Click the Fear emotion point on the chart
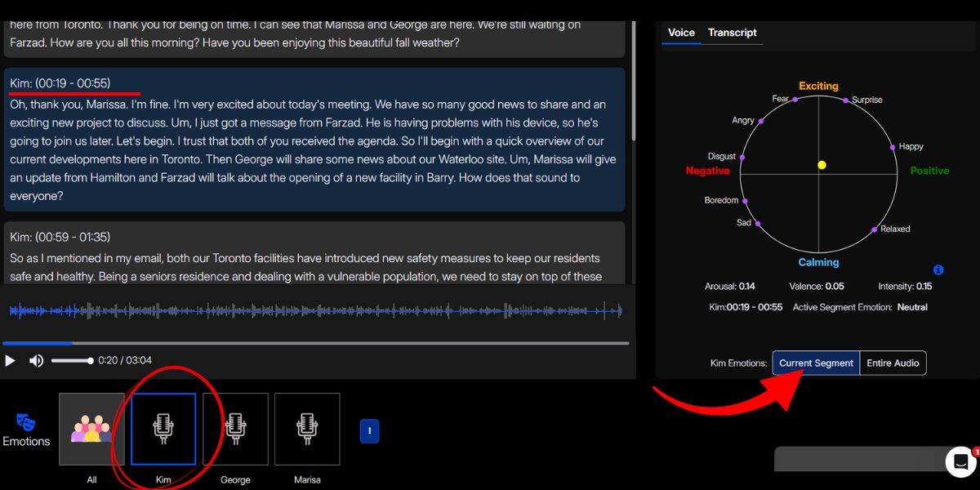980x490 pixels. pos(795,99)
